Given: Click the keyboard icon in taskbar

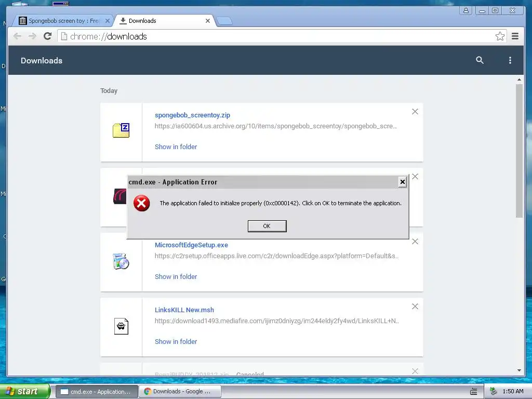Looking at the screenshot, I should [x=474, y=392].
